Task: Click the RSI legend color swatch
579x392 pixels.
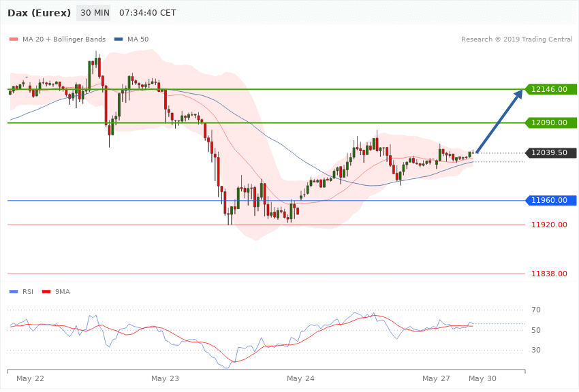Action: click(x=14, y=292)
